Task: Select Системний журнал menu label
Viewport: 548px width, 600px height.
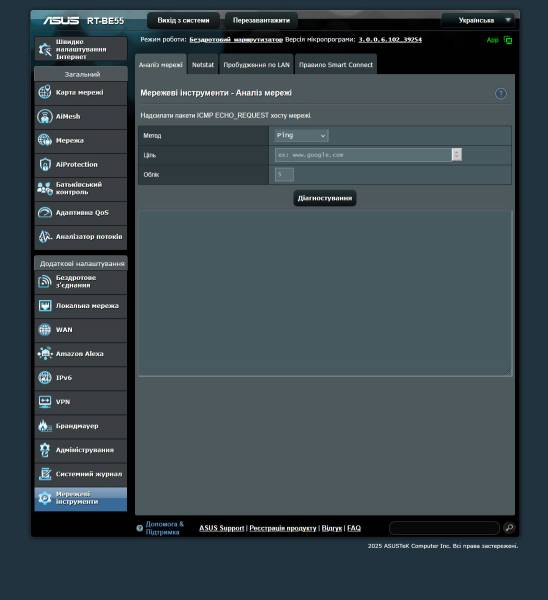Action: pyautogui.click(x=89, y=474)
